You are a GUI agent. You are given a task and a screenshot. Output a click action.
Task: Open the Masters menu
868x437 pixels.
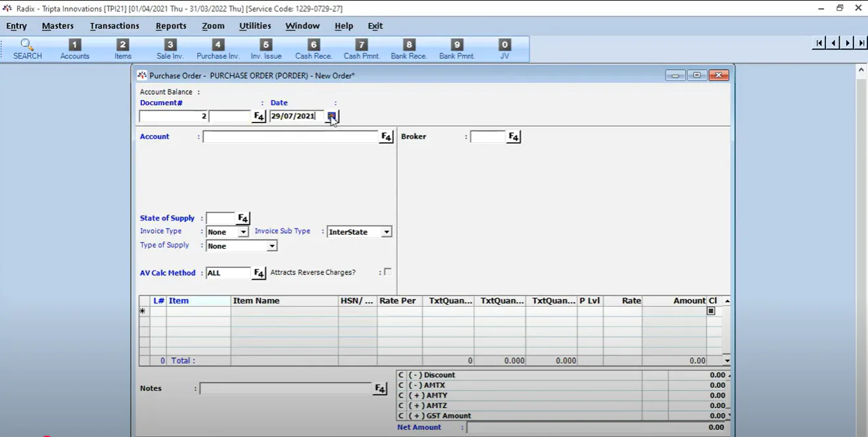pos(58,26)
